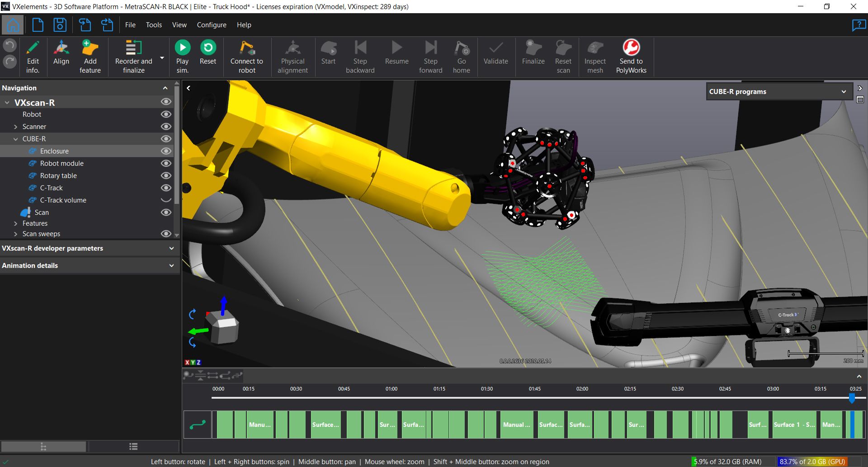Select the Scan tree item
This screenshot has width=868, height=467.
[x=42, y=212]
